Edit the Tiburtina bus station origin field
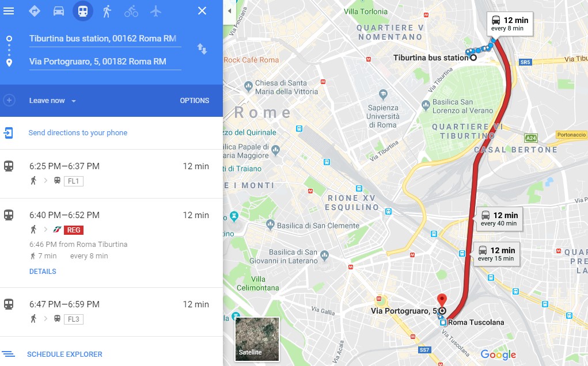This screenshot has height=366, width=588. click(x=105, y=39)
